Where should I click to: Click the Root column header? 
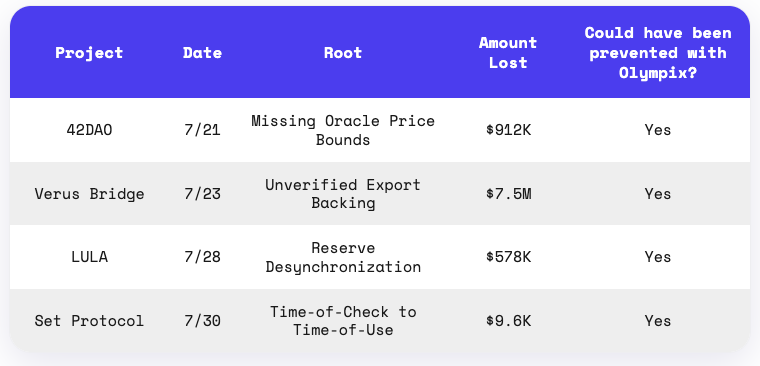click(343, 52)
